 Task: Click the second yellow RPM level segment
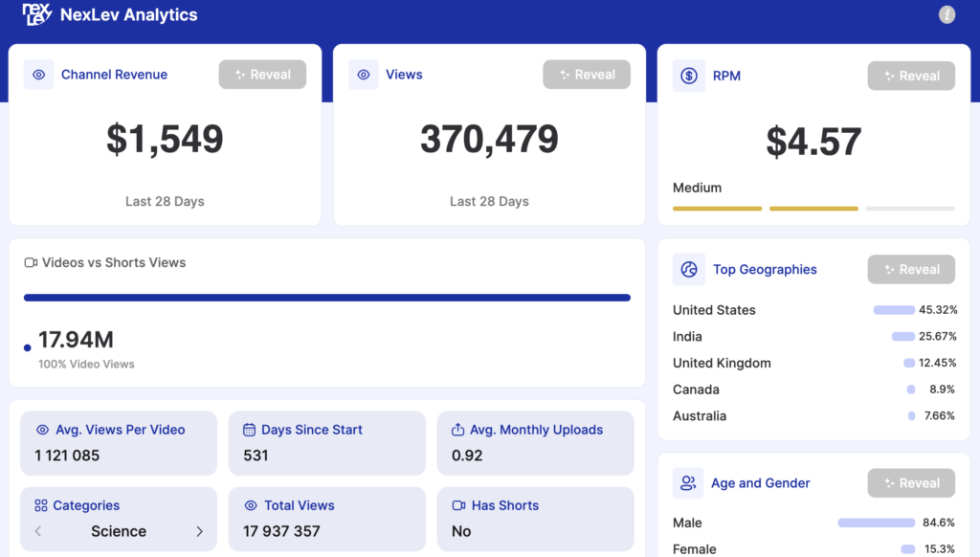[x=813, y=209]
